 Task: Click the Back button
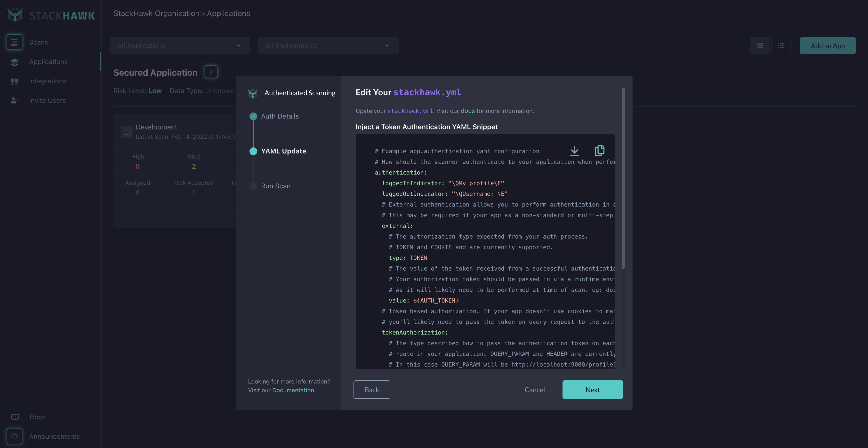pos(372,389)
